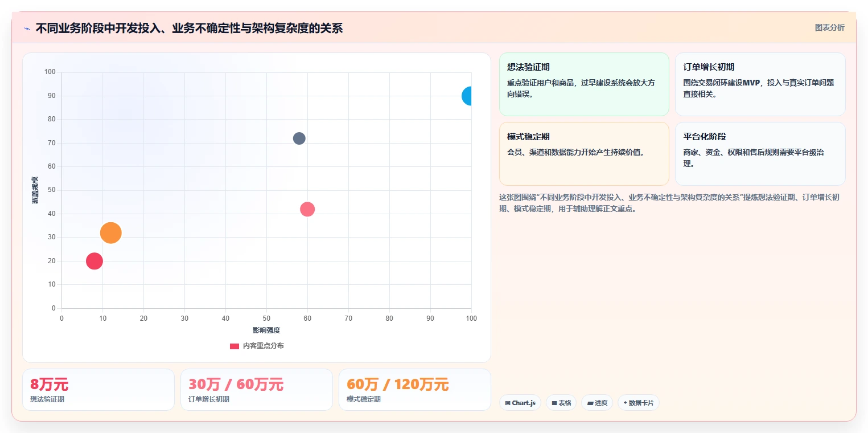Image resolution: width=868 pixels, height=433 pixels.
Task: Click the pink bubble at impact 60
Action: point(307,209)
